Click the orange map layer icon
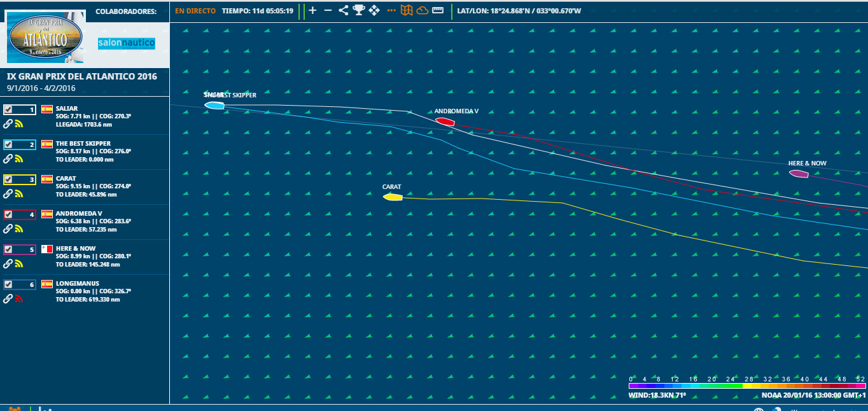This screenshot has height=411, width=868. 407,10
